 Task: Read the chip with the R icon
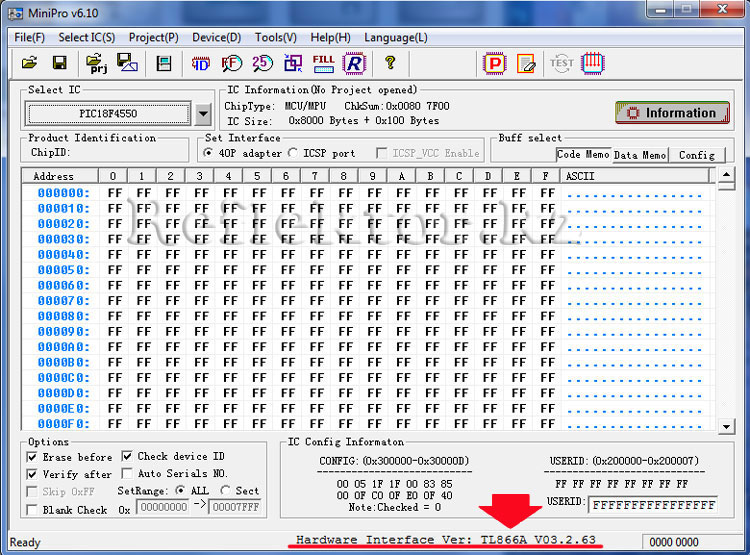click(354, 63)
